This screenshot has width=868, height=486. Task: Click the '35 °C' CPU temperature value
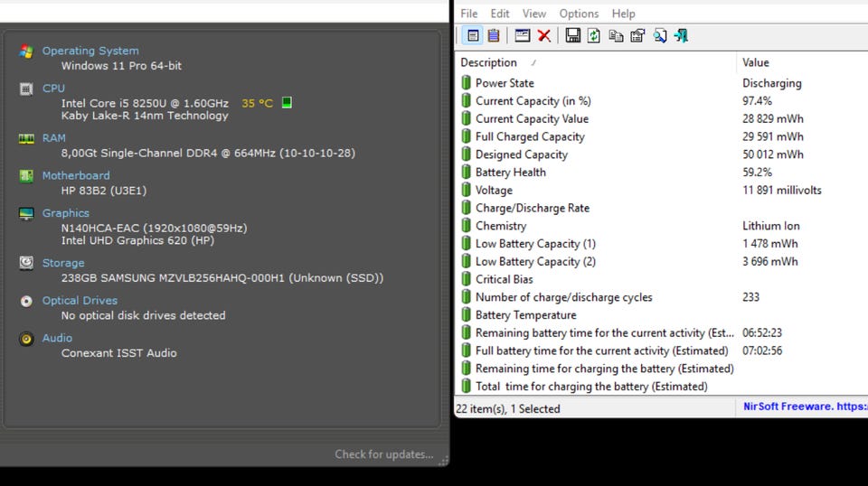tap(258, 103)
